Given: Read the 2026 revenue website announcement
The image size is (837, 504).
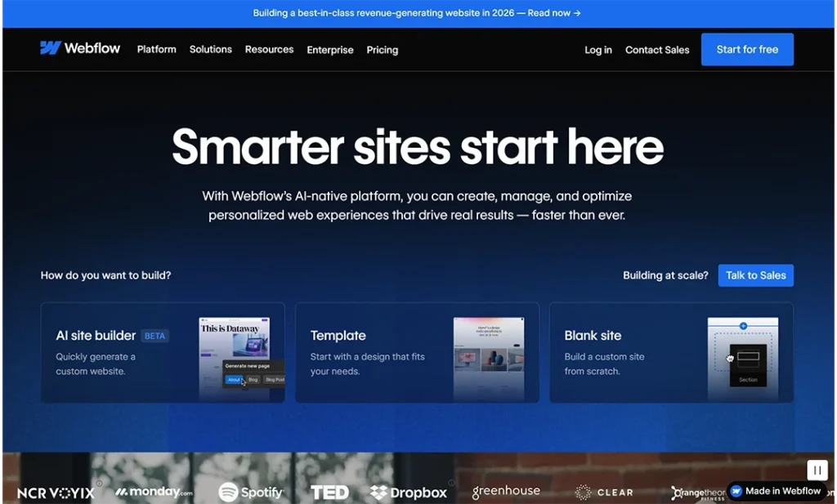Looking at the screenshot, I should coord(418,13).
